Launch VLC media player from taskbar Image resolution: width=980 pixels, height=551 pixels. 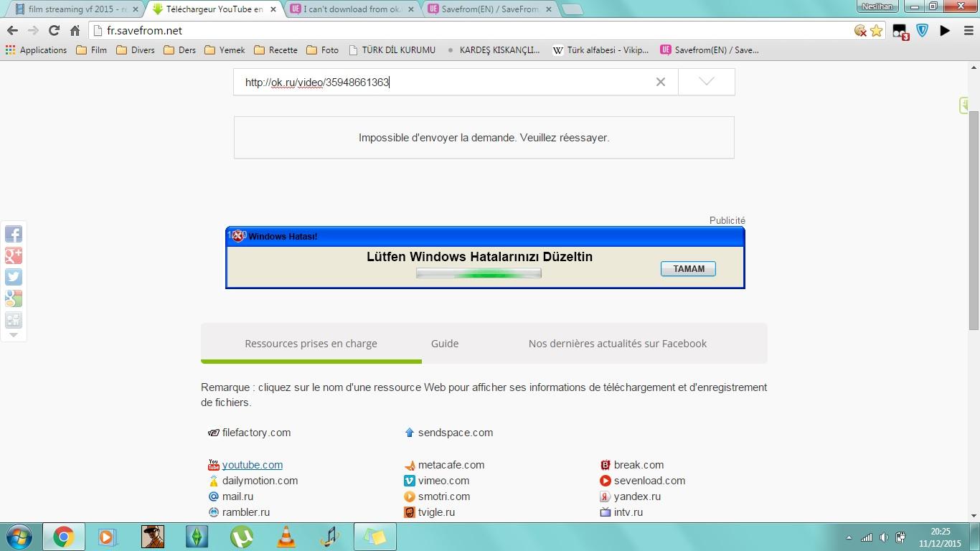[286, 537]
